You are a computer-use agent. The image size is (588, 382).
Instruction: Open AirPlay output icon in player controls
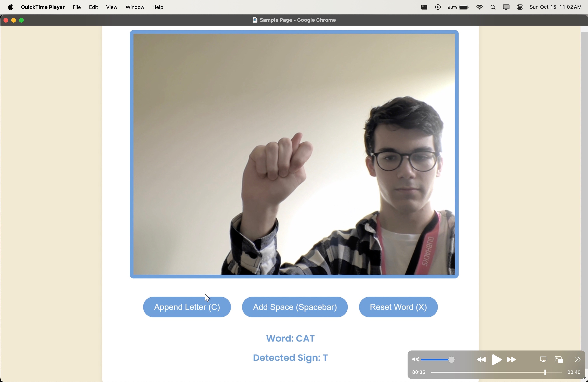(x=543, y=360)
